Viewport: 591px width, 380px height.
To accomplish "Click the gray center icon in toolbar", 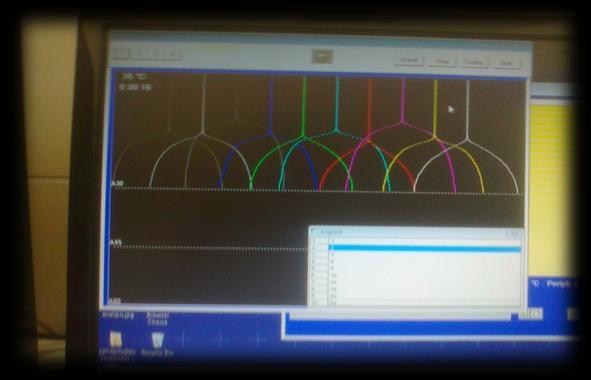I will (x=322, y=57).
